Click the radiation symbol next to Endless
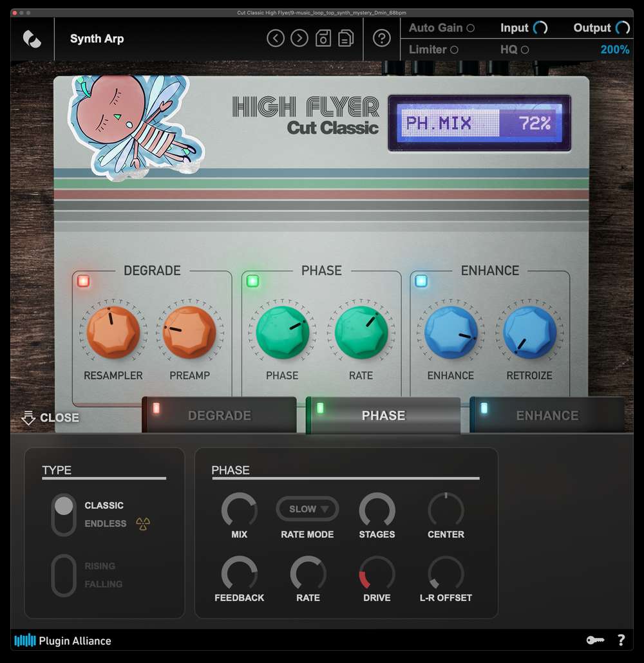Image resolution: width=644 pixels, height=663 pixels. pyautogui.click(x=143, y=524)
